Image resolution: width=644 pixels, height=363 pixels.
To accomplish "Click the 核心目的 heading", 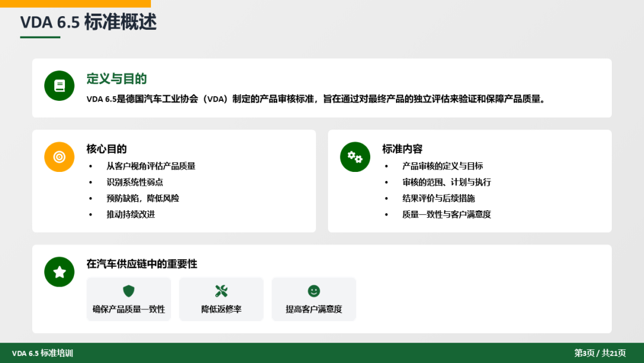I will (x=106, y=149).
